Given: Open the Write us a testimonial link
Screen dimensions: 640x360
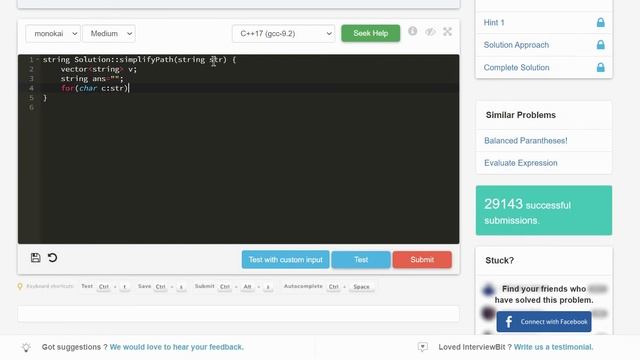Looking at the screenshot, I should 553,347.
